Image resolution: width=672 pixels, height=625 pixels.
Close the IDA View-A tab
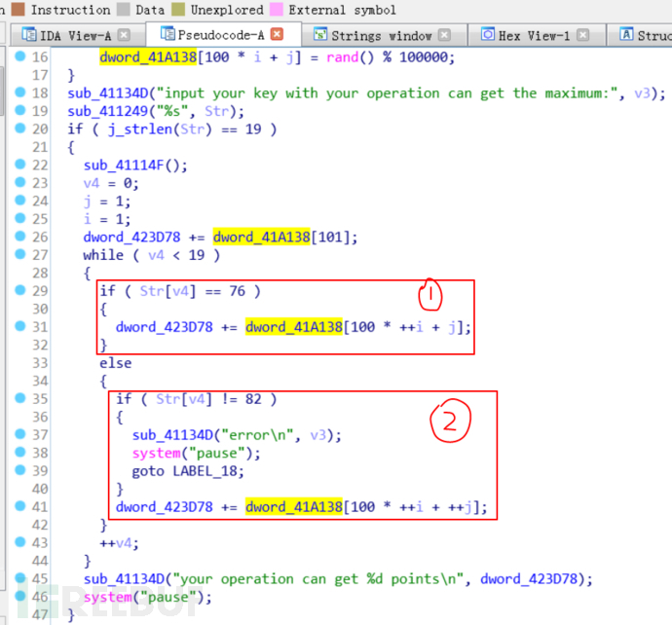coord(125,35)
